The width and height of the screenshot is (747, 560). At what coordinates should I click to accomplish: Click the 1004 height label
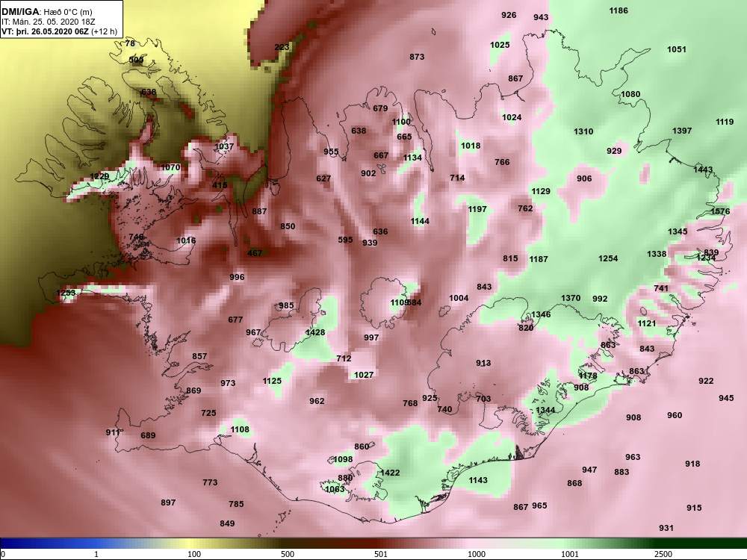(459, 298)
